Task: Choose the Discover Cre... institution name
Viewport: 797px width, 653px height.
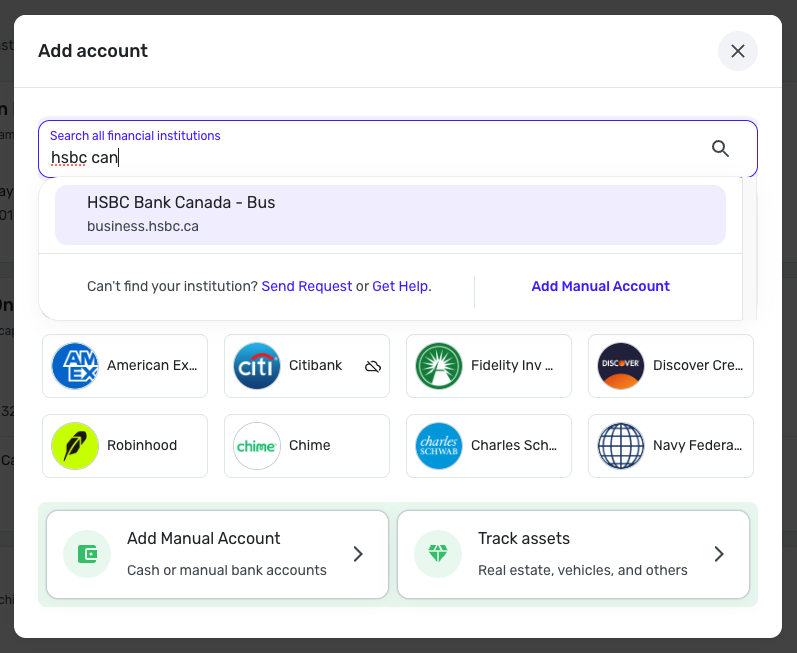Action: [x=698, y=365]
